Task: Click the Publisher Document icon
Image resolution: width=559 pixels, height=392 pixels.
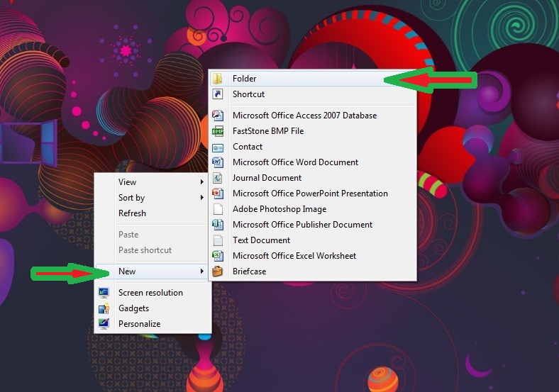Action: click(x=218, y=225)
